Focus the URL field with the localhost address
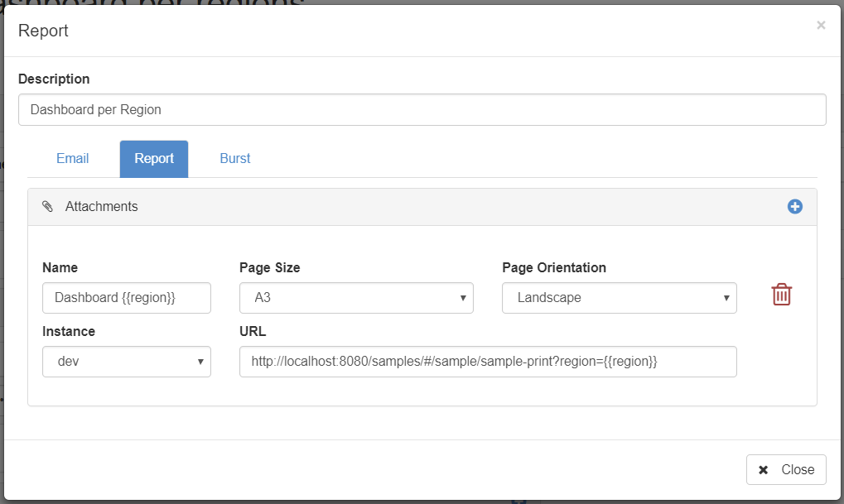The height and width of the screenshot is (504, 844). pos(487,362)
